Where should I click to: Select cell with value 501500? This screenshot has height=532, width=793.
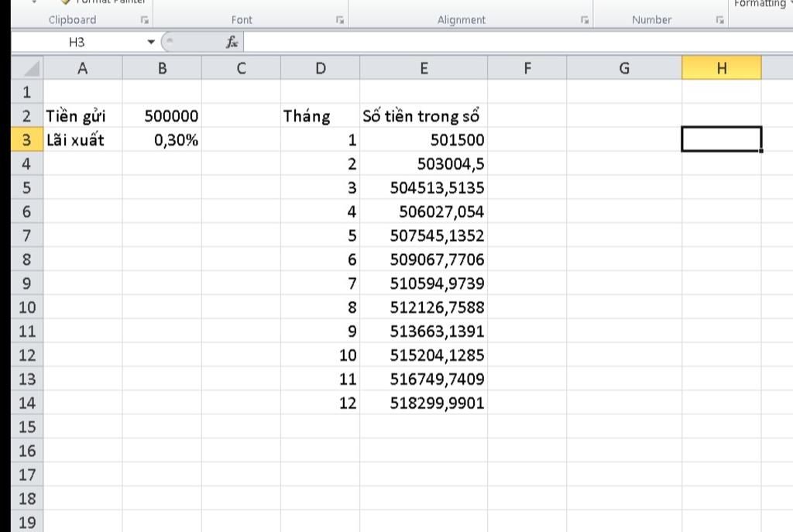click(424, 139)
